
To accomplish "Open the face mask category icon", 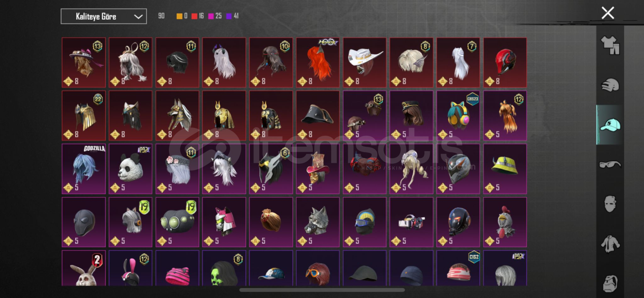I will point(610,204).
